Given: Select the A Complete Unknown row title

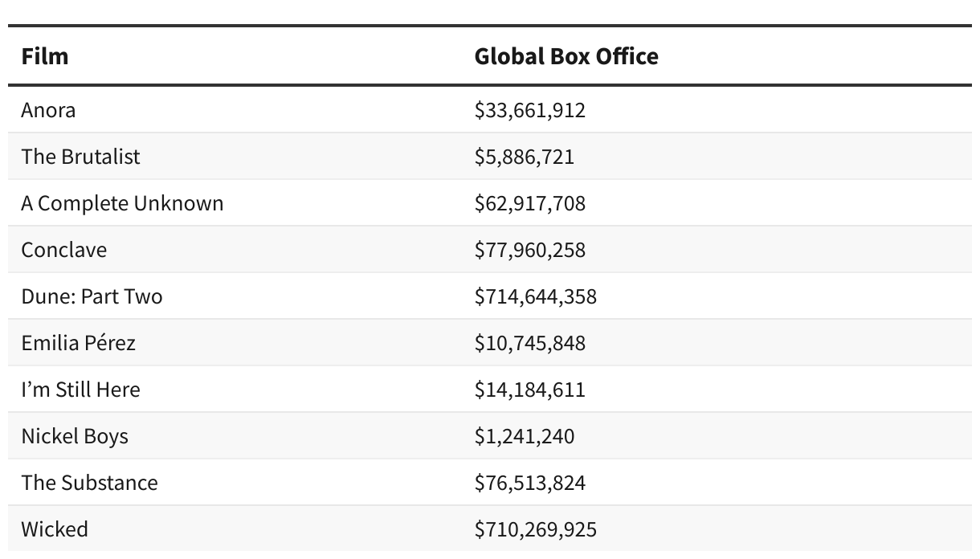Looking at the screenshot, I should 122,203.
